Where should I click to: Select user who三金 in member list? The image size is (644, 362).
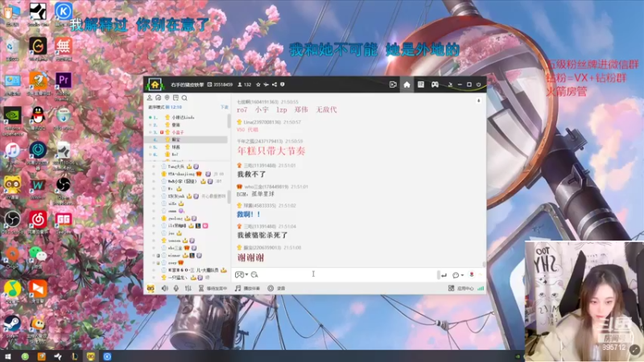175,248
